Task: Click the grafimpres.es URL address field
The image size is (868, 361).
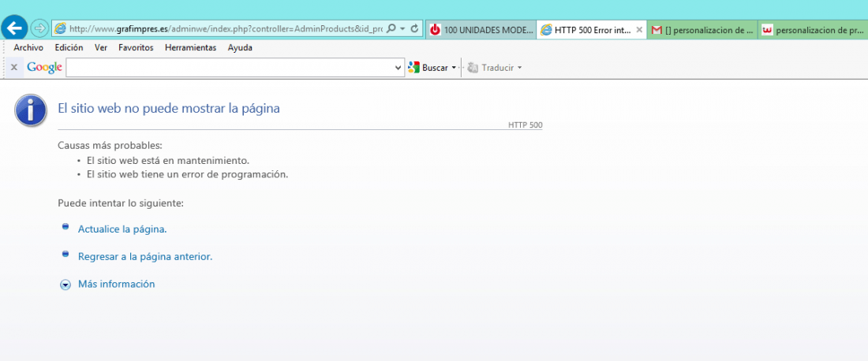Action: coord(226,28)
